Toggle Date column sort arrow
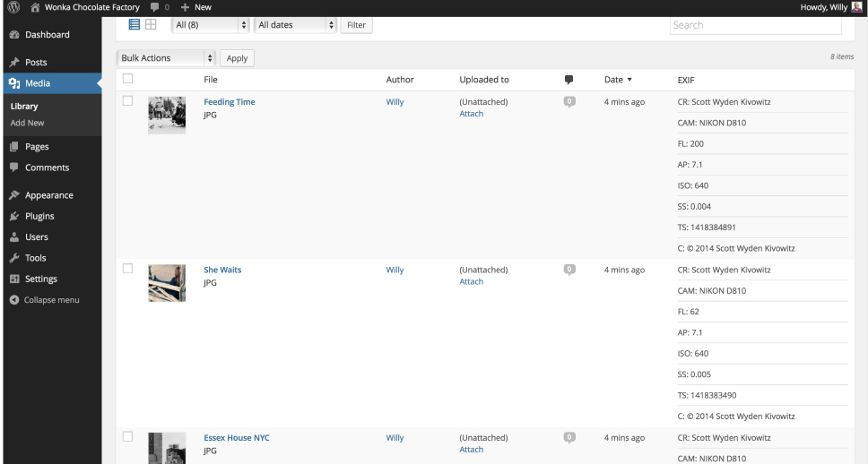The width and height of the screenshot is (868, 464). tap(629, 80)
